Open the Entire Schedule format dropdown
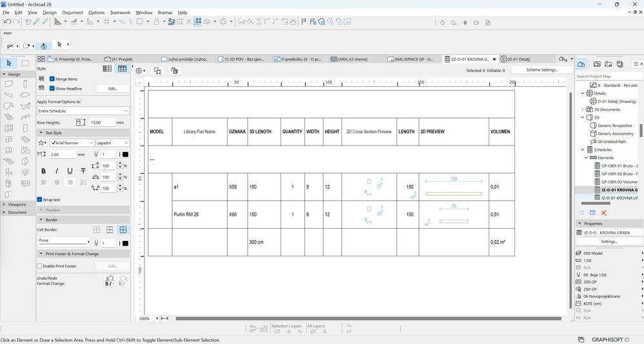 click(x=83, y=111)
